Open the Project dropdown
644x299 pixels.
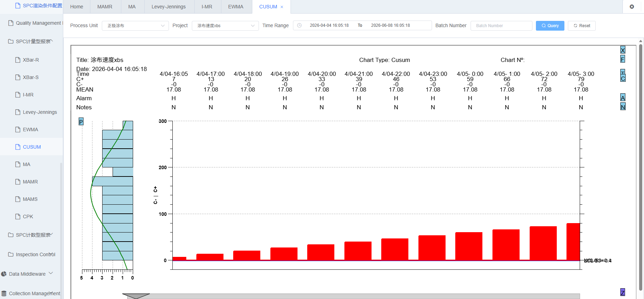coord(225,25)
